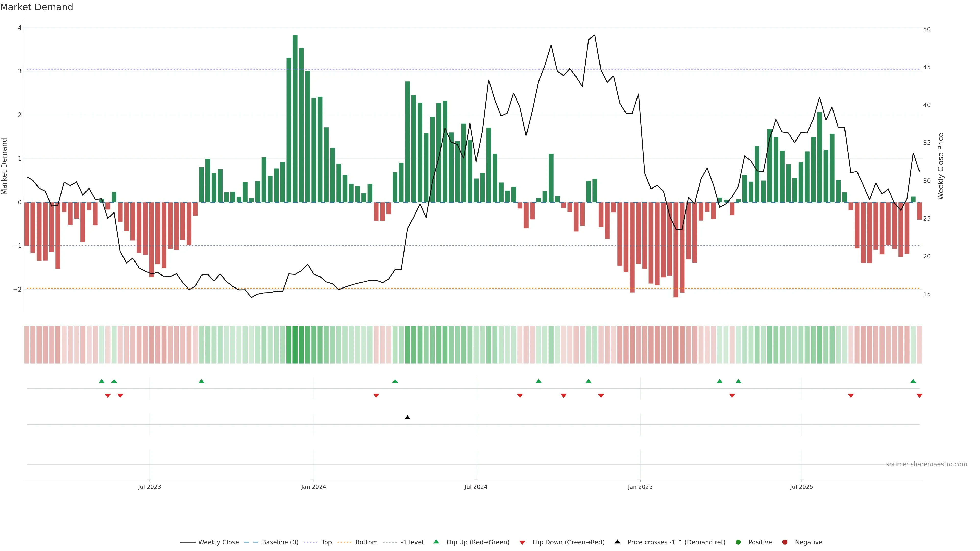The height and width of the screenshot is (551, 980).
Task: Click the Jul 2025 x-axis label
Action: tap(801, 487)
